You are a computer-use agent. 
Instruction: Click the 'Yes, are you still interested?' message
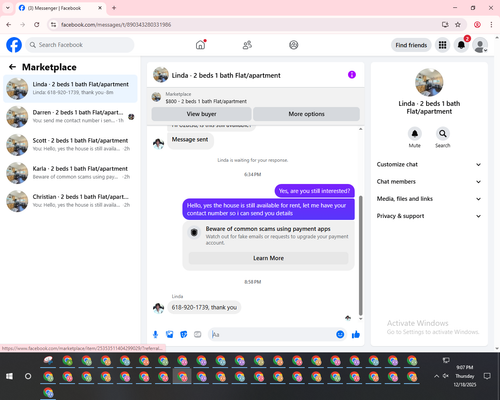[x=314, y=191]
